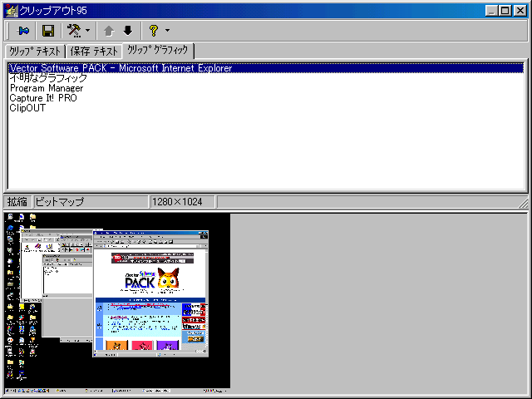
Task: Click the move down arrow icon
Action: pos(127,31)
